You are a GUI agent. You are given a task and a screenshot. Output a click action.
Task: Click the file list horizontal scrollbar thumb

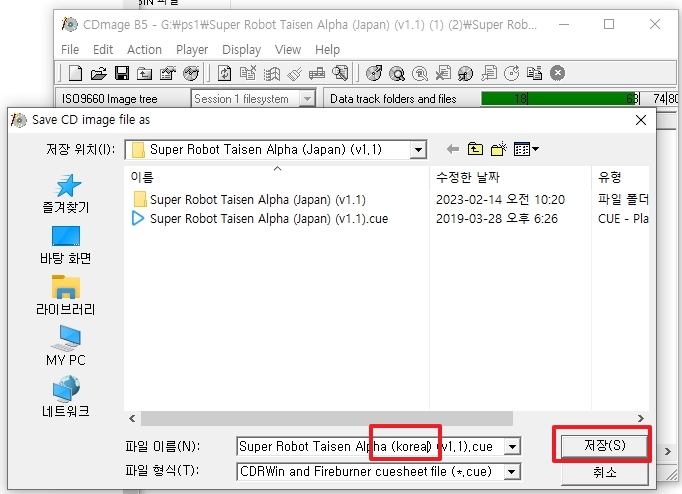point(327,418)
